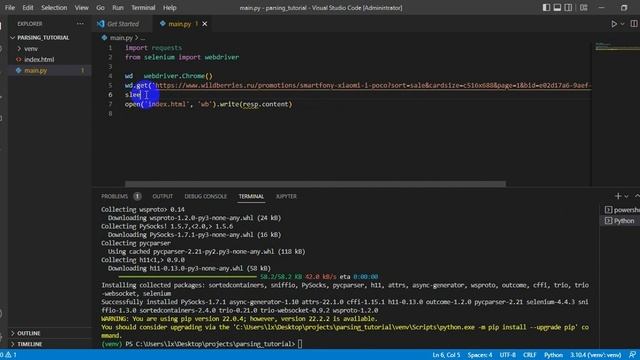Click 'from selenium import webdriver' line
640x360 pixels.
coord(182,57)
